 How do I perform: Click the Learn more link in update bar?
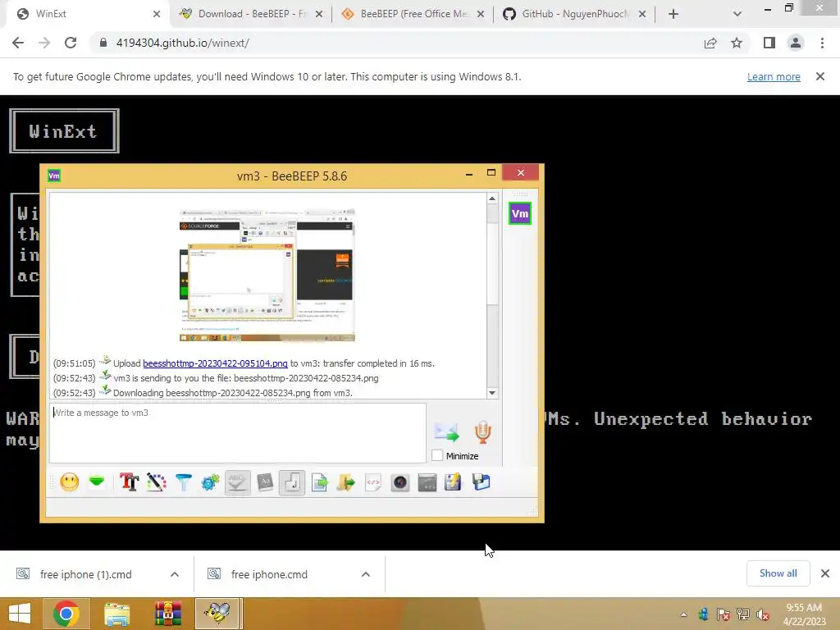tap(774, 76)
